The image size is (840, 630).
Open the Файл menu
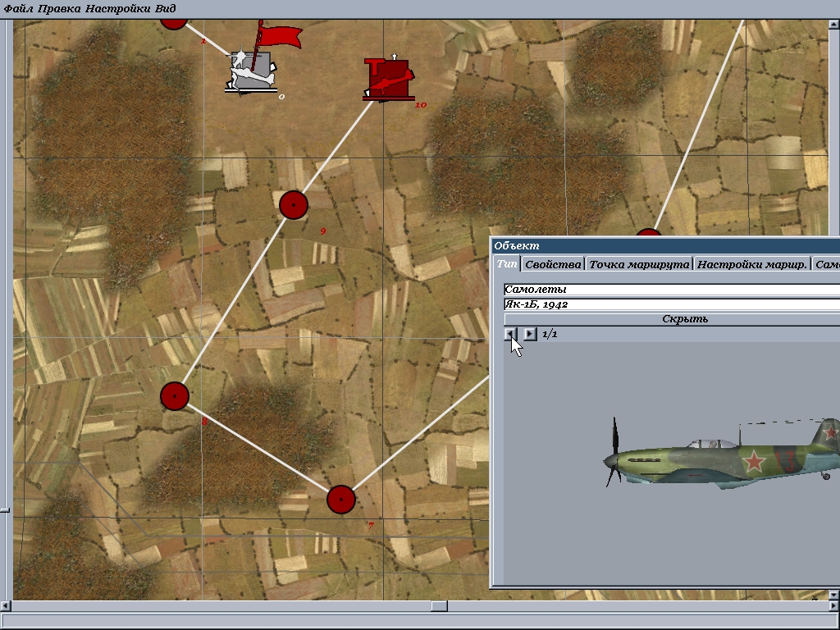coord(18,8)
